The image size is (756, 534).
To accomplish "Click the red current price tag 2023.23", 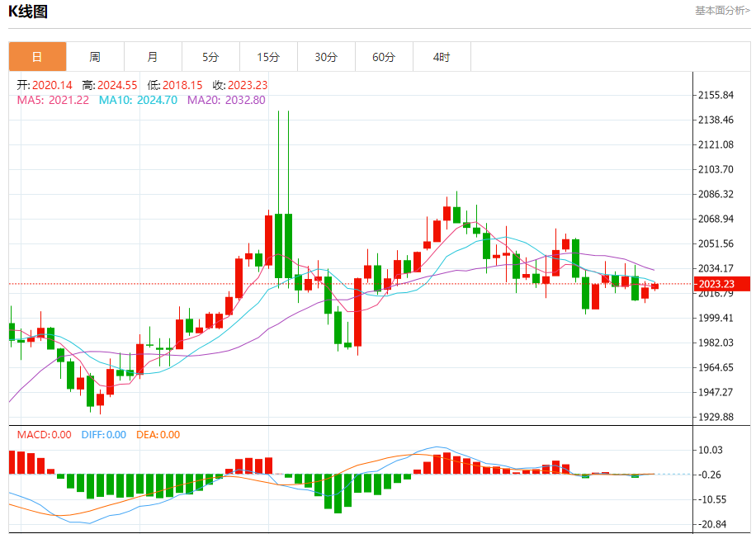I will [x=721, y=284].
